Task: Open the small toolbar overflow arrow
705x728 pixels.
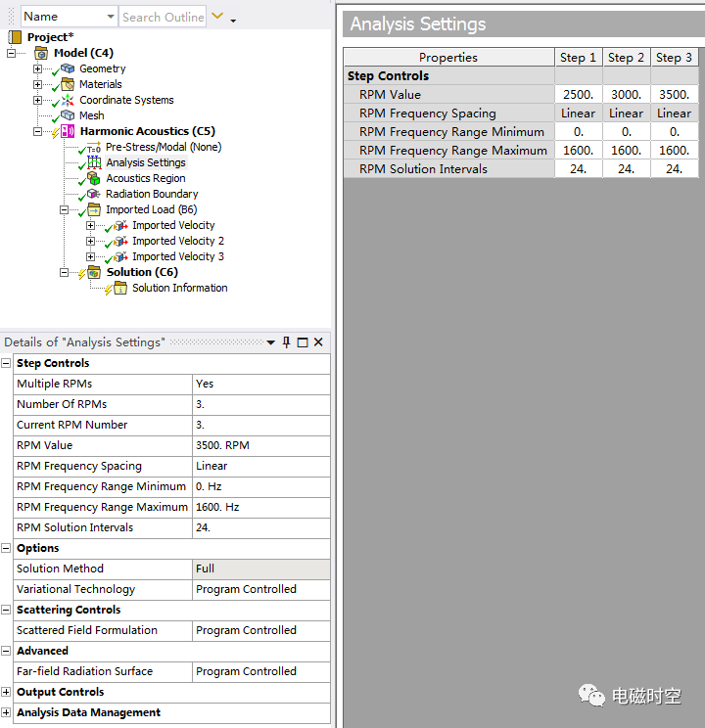Action: tap(233, 21)
